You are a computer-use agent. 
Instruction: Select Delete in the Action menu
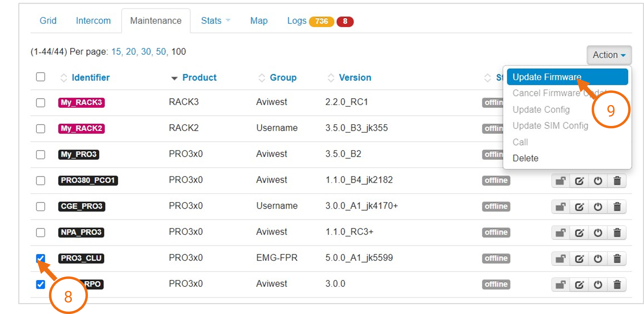click(x=525, y=158)
